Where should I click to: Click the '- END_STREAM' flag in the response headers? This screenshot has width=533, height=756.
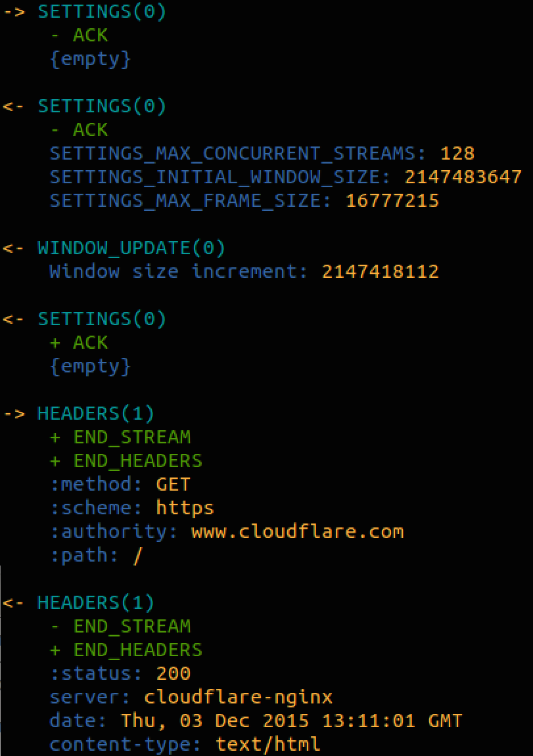(120, 627)
